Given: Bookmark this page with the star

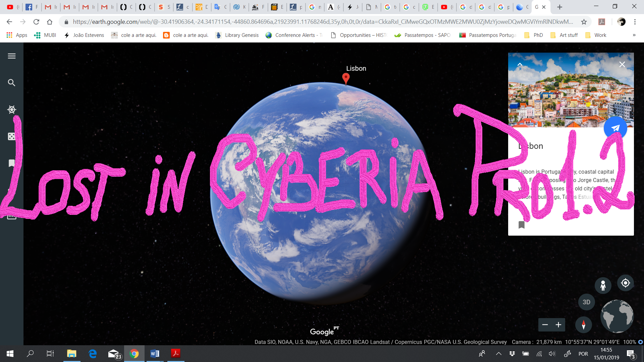Looking at the screenshot, I should tap(584, 22).
